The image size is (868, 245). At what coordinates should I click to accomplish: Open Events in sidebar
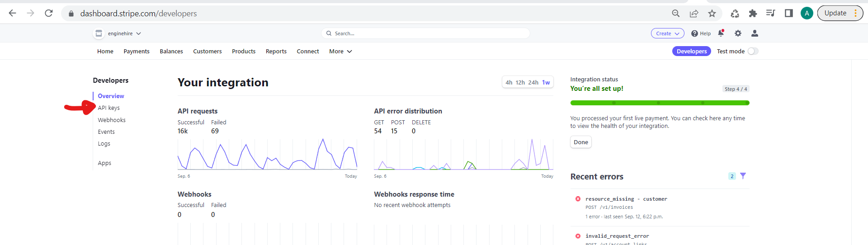coord(106,132)
